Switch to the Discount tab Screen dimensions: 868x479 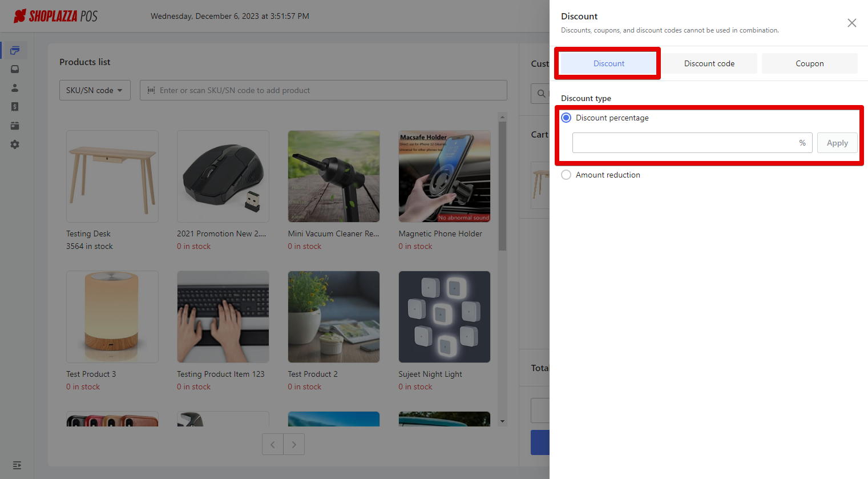(x=609, y=63)
